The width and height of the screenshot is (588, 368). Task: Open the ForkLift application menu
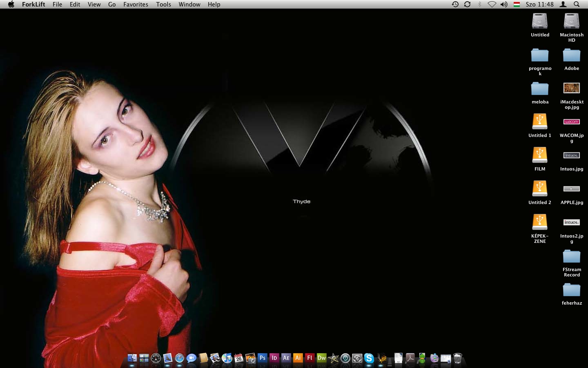[x=33, y=4]
